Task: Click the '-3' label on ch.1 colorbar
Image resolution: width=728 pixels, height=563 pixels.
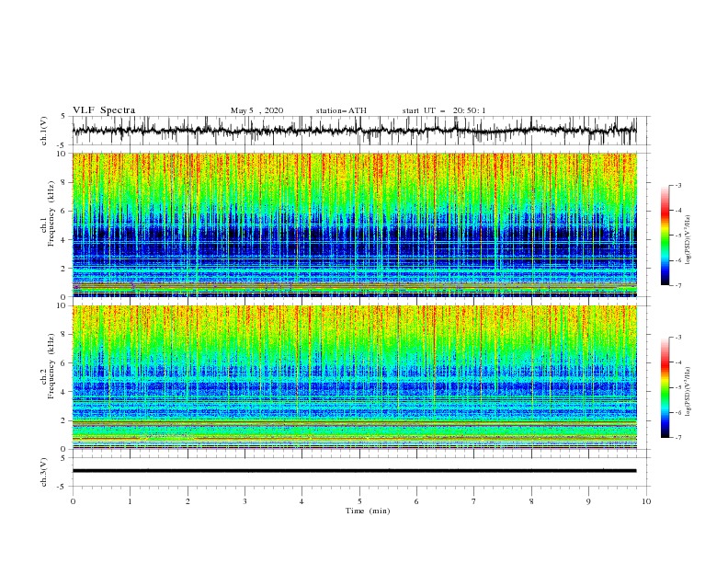Action: [x=678, y=185]
